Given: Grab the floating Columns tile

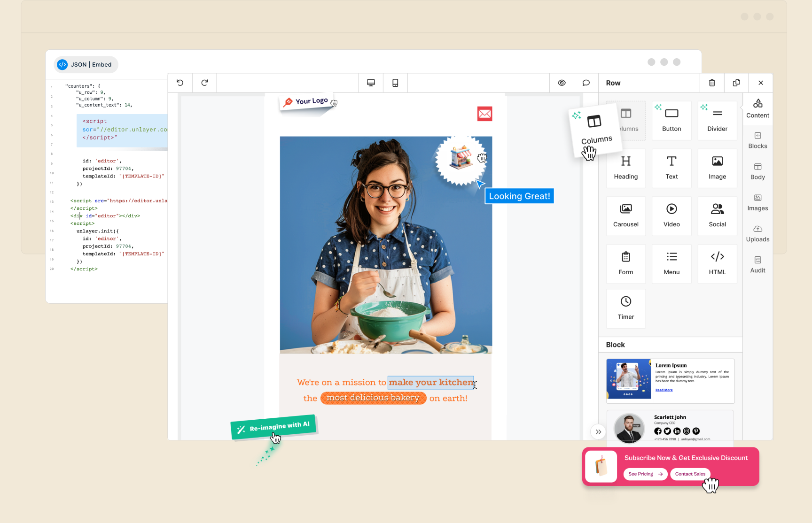Looking at the screenshot, I should click(594, 130).
